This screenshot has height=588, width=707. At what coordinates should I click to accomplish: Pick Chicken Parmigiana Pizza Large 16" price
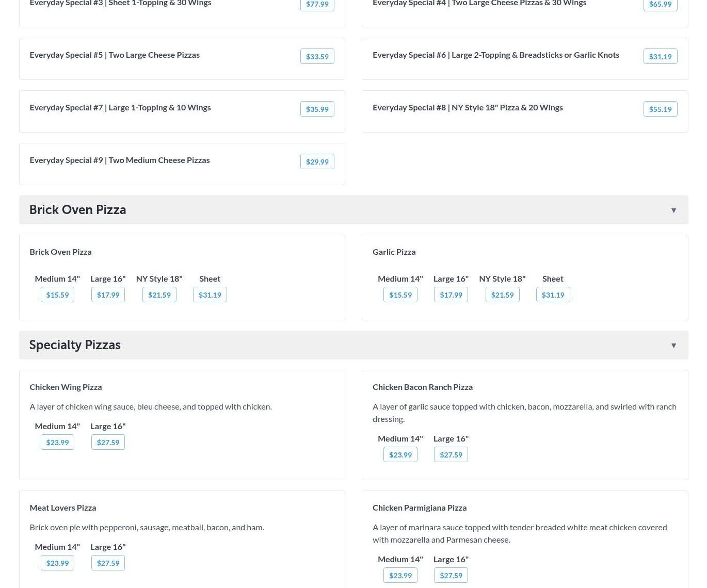pos(451,575)
